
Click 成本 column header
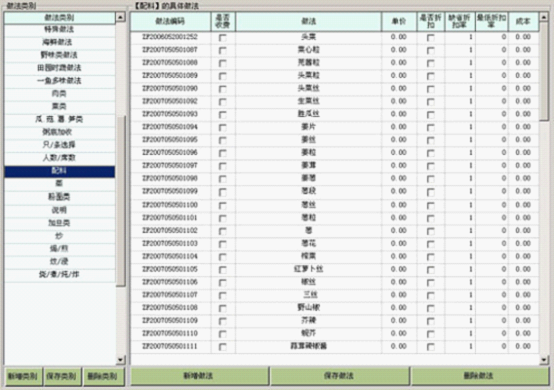[523, 22]
